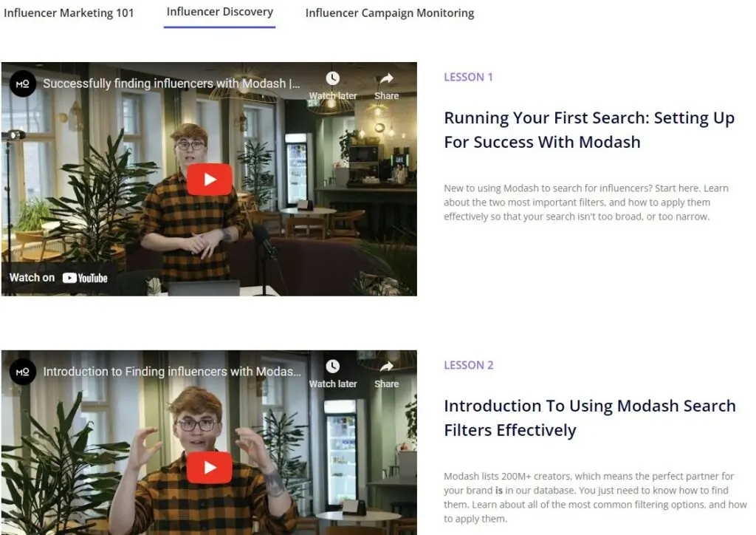Screen dimensions: 756x535
Task: Click Share arrow icon on second video
Action: [x=387, y=367]
